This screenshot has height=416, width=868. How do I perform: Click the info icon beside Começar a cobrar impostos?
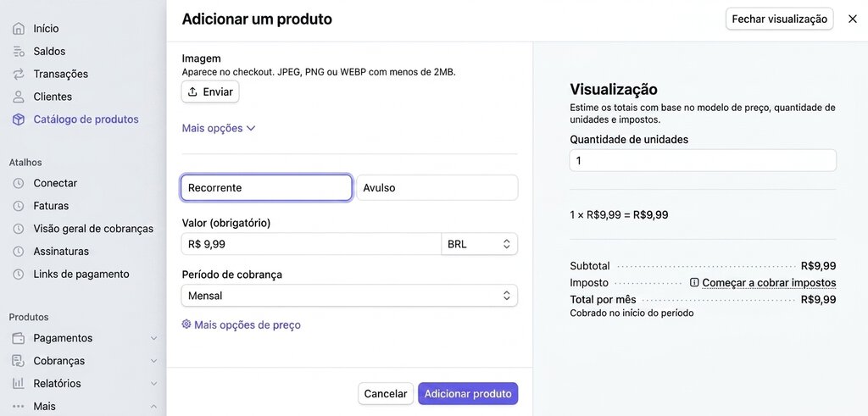point(694,283)
